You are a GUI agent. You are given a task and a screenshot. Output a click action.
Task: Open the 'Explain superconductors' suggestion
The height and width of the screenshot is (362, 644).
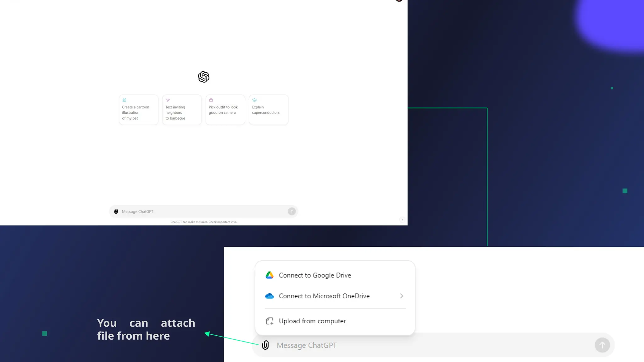[x=269, y=110]
